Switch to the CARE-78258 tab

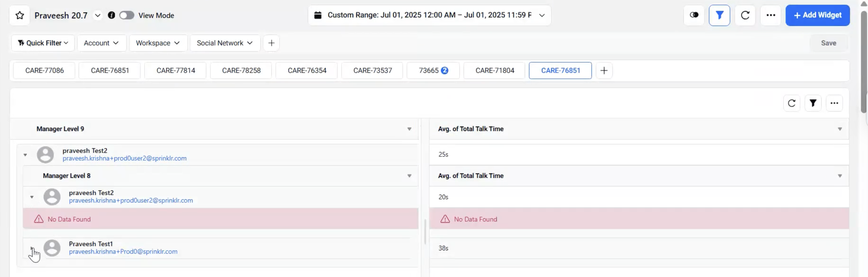[x=241, y=70]
